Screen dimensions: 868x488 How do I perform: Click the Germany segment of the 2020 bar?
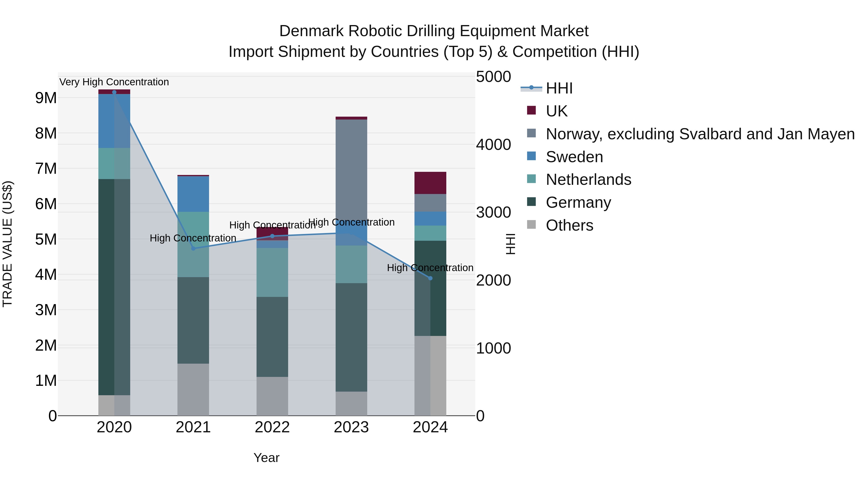(x=114, y=287)
